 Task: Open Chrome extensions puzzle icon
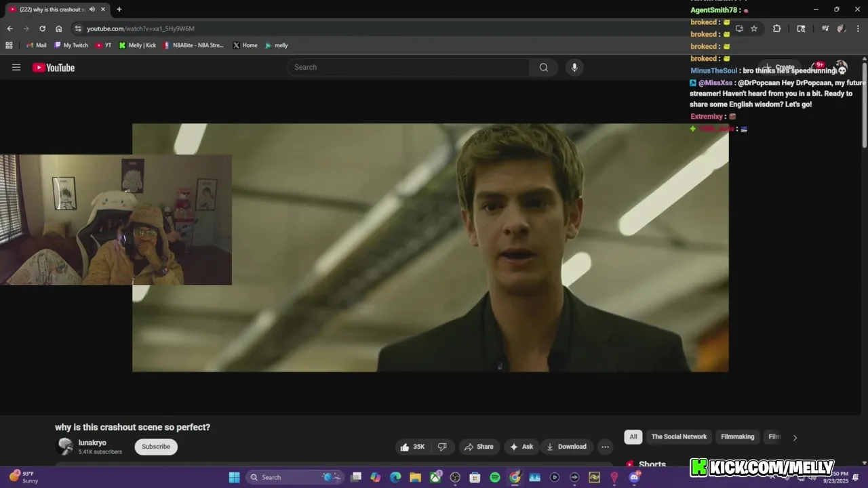777,28
